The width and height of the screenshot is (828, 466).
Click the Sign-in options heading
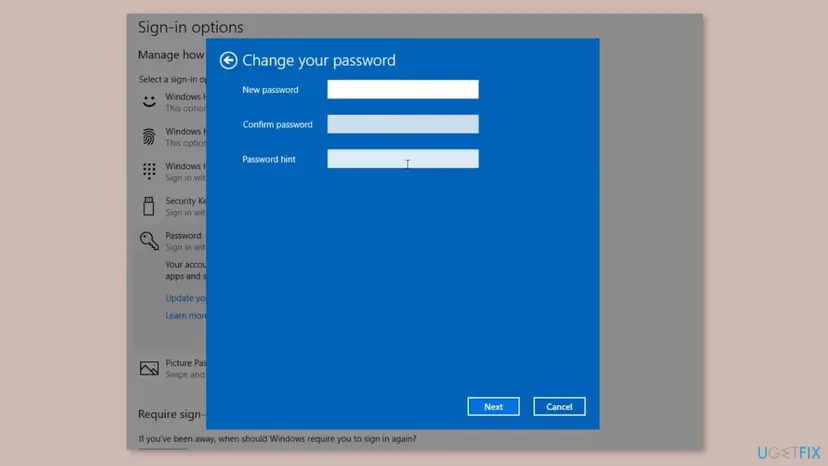click(x=191, y=27)
